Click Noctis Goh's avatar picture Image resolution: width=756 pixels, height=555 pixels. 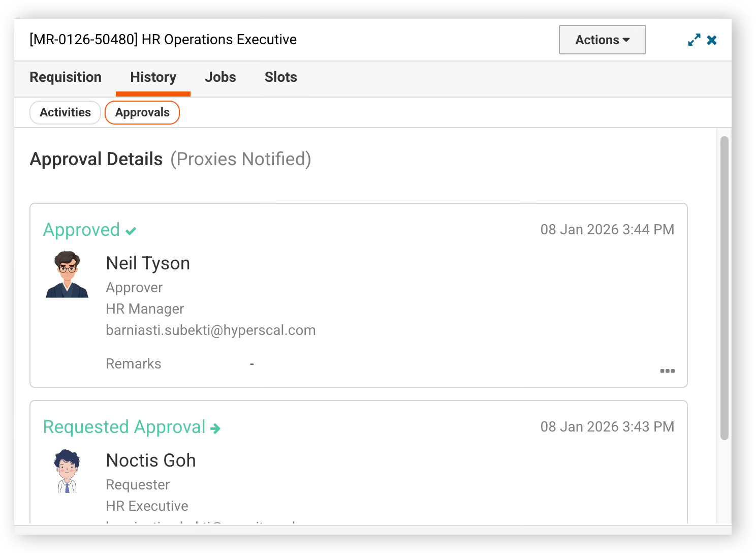click(x=67, y=471)
